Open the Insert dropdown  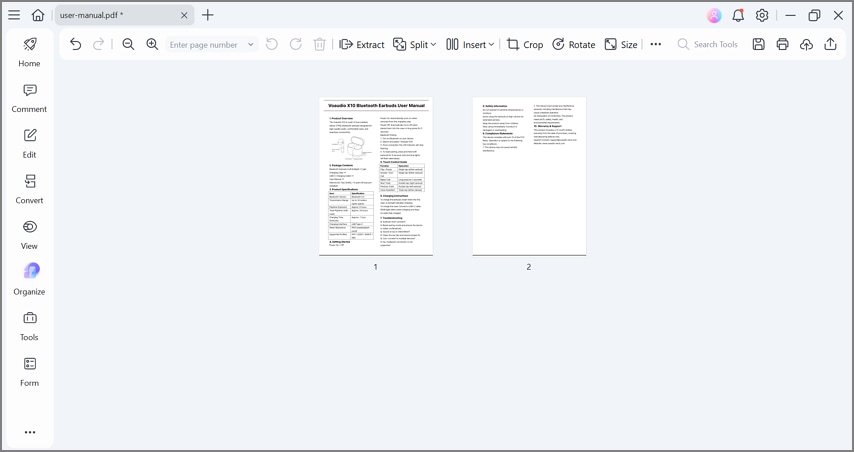[470, 45]
